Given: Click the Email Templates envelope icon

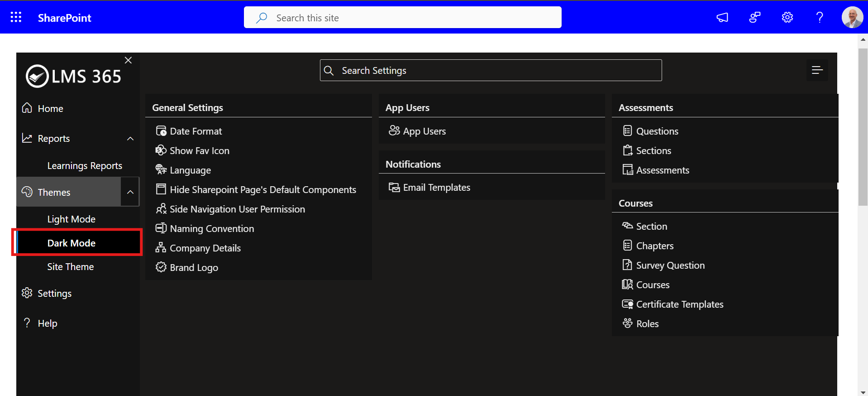Looking at the screenshot, I should tap(394, 187).
